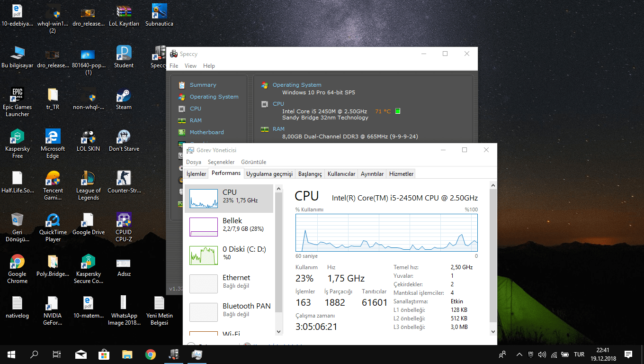Viewport: 644px width, 364px height.
Task: Select the Epic Games Launcher desktop icon
Action: (x=18, y=102)
